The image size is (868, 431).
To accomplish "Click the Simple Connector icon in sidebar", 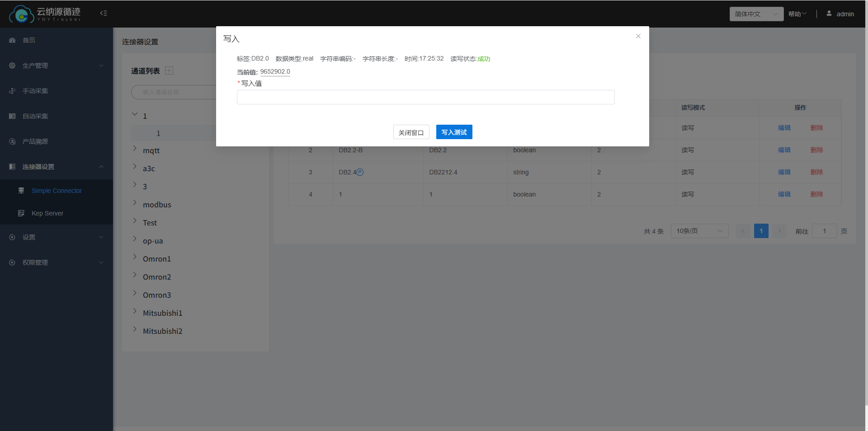I will 21,191.
